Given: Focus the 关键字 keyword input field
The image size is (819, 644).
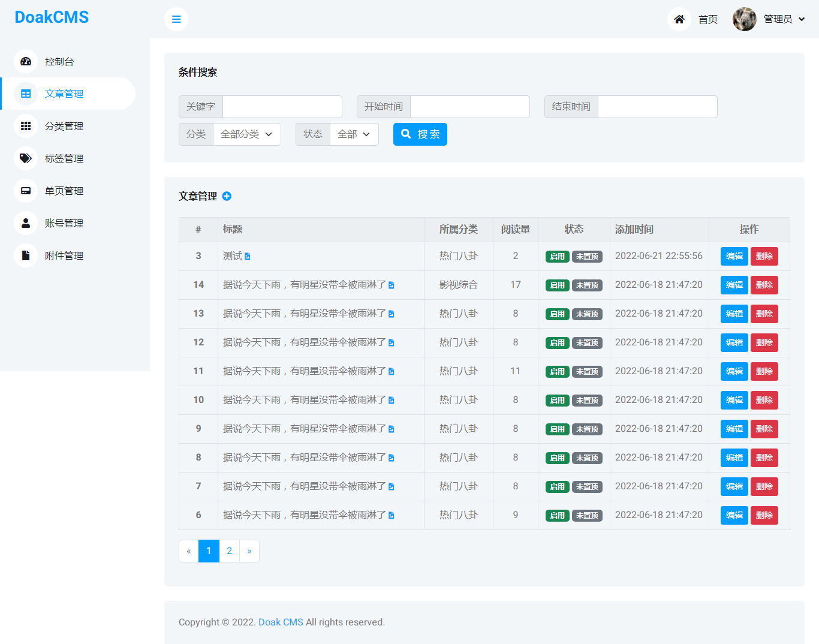Looking at the screenshot, I should click(x=282, y=107).
